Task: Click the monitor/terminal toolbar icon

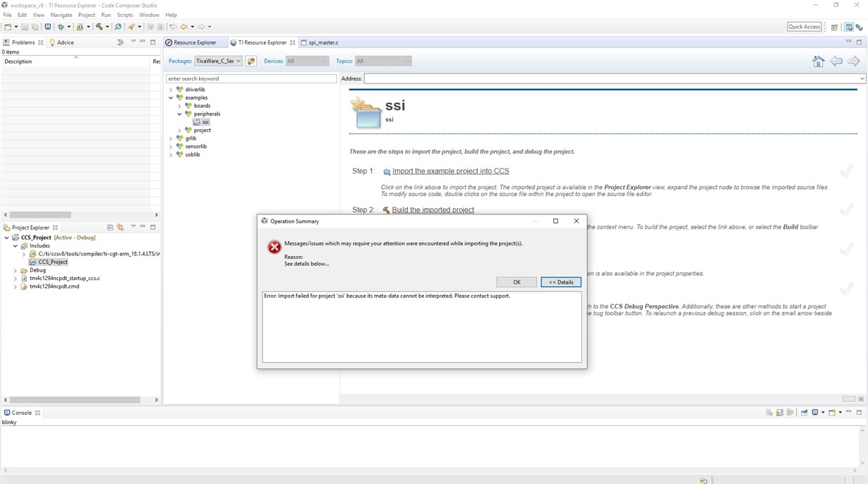Action: (48, 27)
